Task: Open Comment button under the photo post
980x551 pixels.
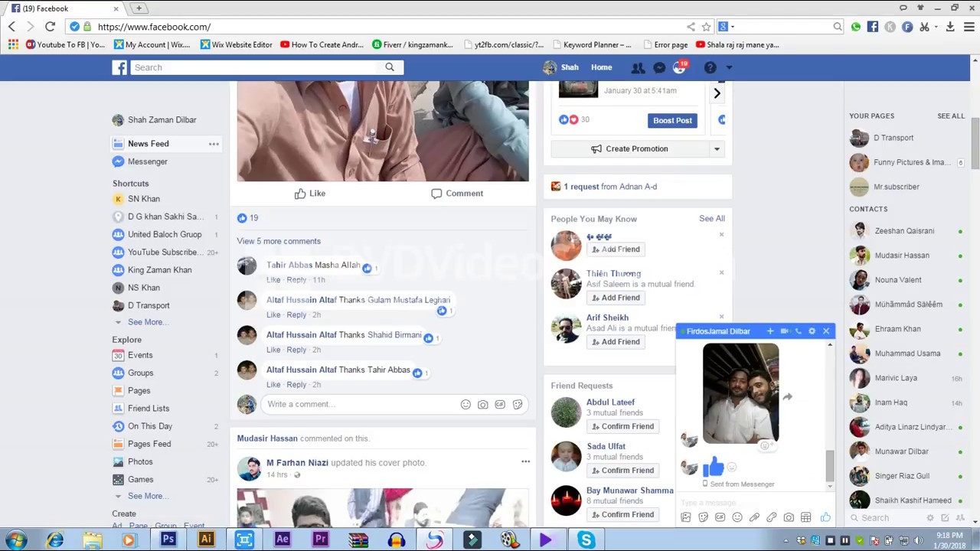Action: [x=457, y=194]
